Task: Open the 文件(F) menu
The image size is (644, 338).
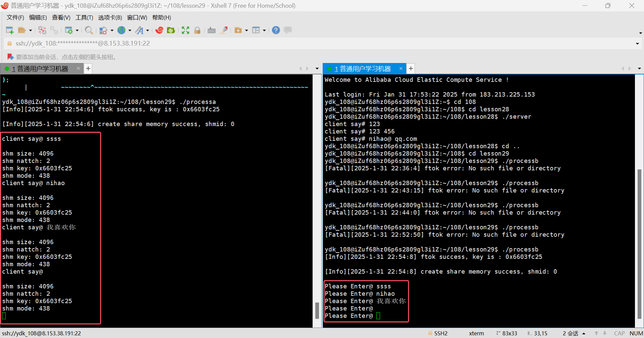Action: [x=15, y=17]
